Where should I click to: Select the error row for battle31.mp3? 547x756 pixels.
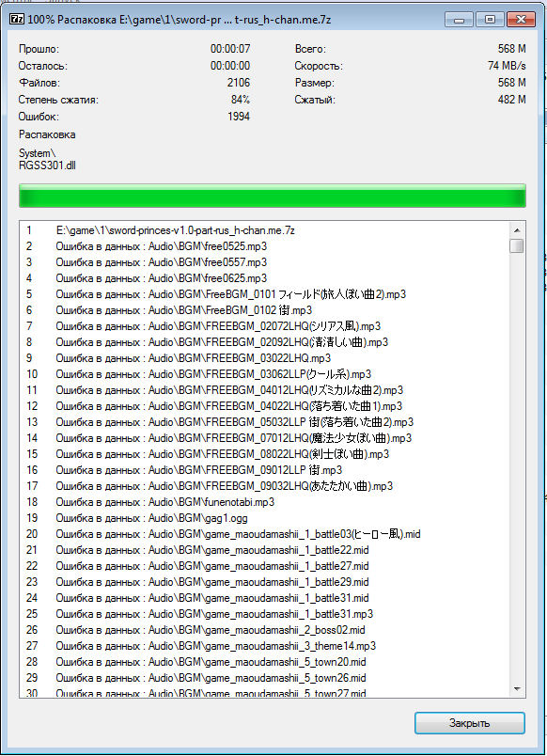click(x=264, y=614)
